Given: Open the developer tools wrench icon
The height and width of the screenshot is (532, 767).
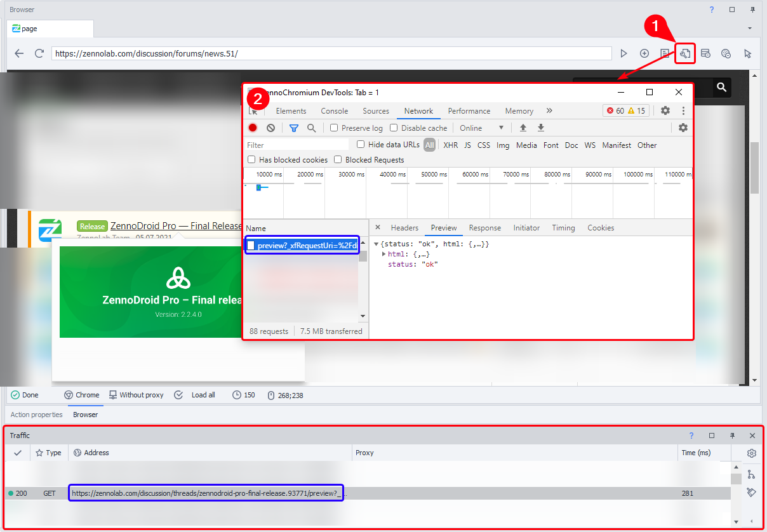Looking at the screenshot, I should point(685,54).
